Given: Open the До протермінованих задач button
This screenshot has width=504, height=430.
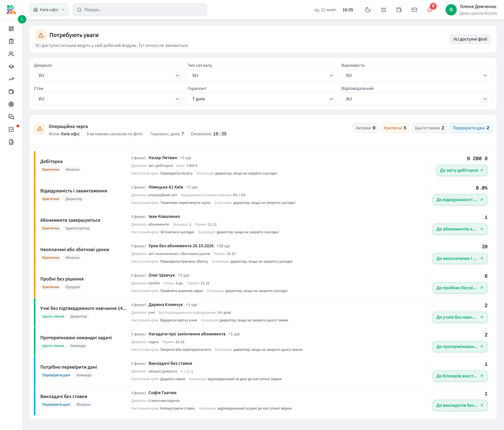Looking at the screenshot, I should click(x=460, y=347).
